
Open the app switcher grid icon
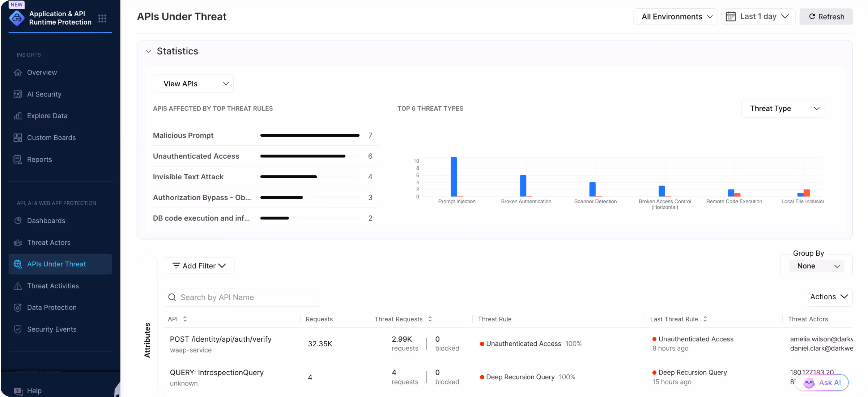pos(102,18)
